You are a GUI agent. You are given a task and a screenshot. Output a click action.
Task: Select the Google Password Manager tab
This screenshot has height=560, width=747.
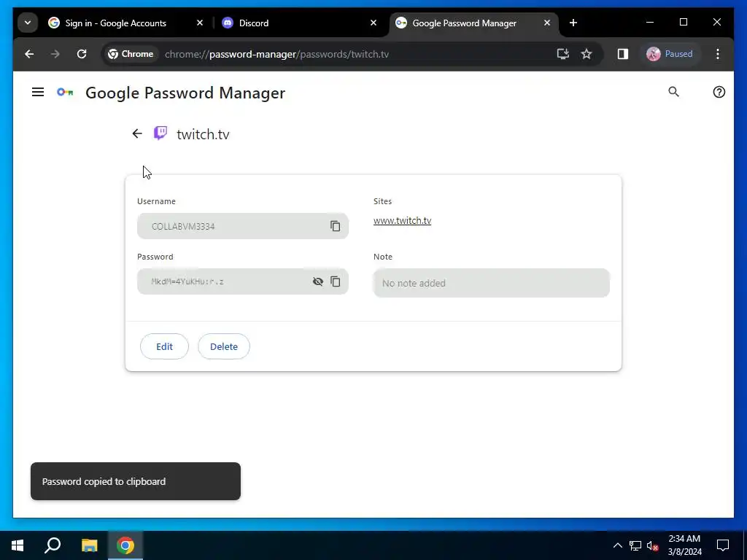point(464,23)
